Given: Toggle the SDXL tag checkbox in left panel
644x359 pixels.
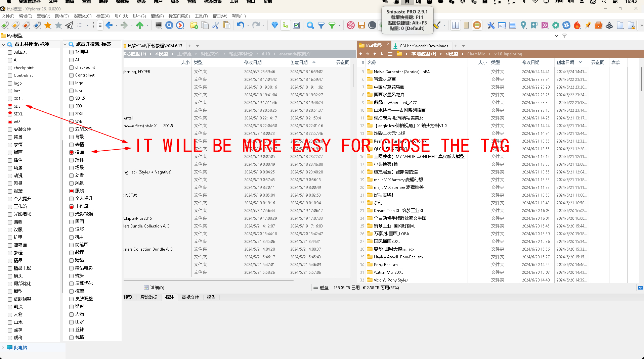Looking at the screenshot, I should (x=10, y=114).
